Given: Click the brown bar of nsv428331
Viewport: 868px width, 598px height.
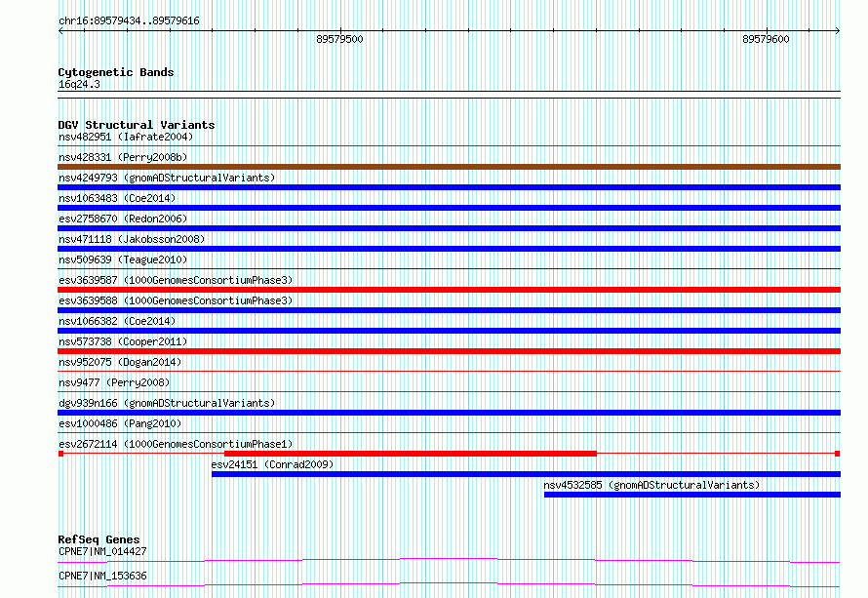Looking at the screenshot, I should pos(449,167).
